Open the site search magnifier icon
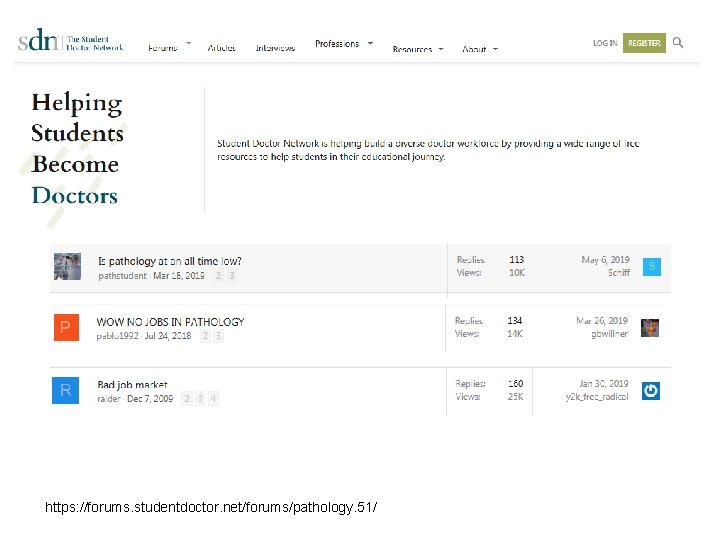The image size is (720, 540). click(678, 43)
